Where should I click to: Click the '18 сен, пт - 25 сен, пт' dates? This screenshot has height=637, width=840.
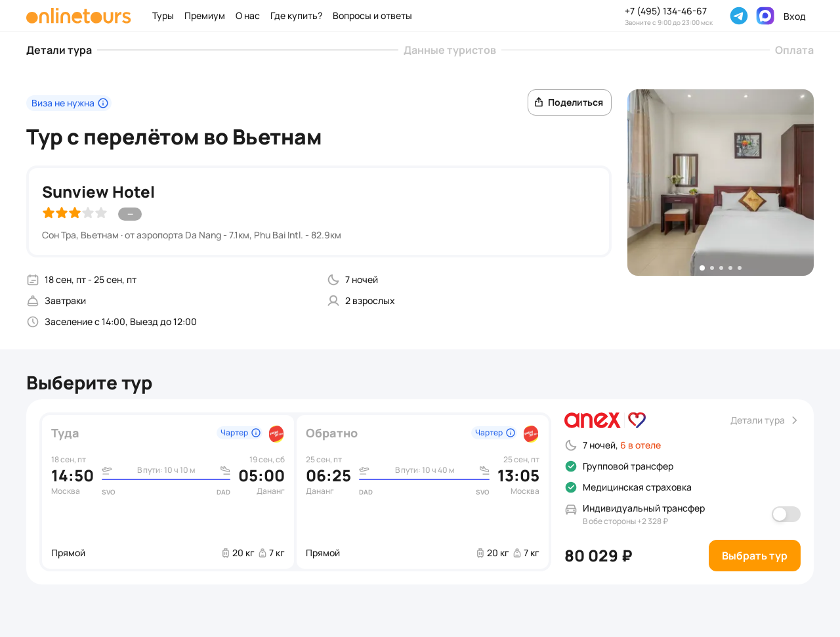(x=91, y=280)
